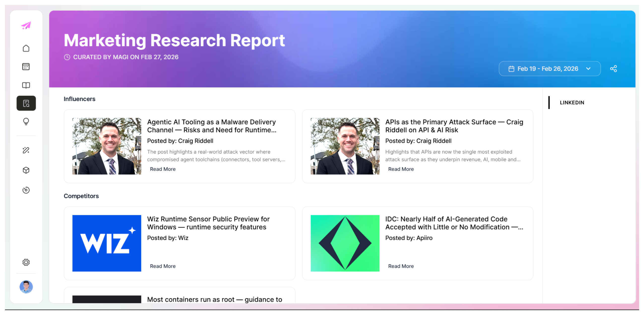Open the user profile avatar
Image resolution: width=644 pixels, height=315 pixels.
(26, 286)
